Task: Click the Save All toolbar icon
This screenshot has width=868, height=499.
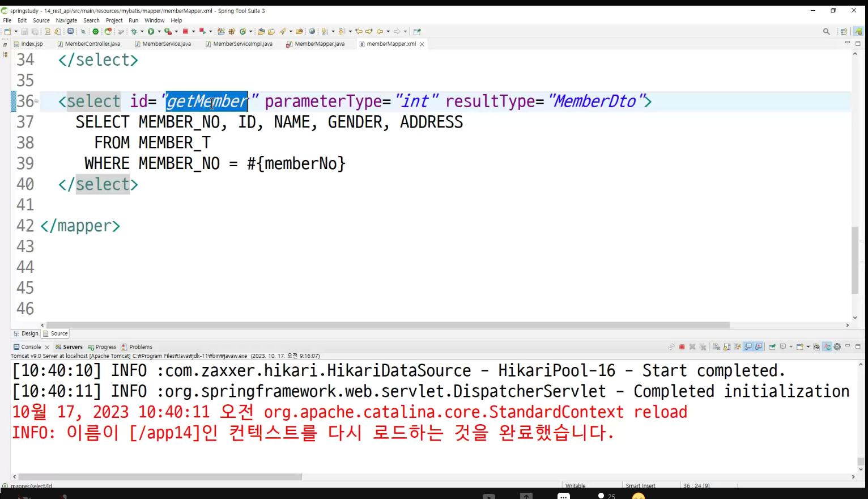Action: pos(35,32)
